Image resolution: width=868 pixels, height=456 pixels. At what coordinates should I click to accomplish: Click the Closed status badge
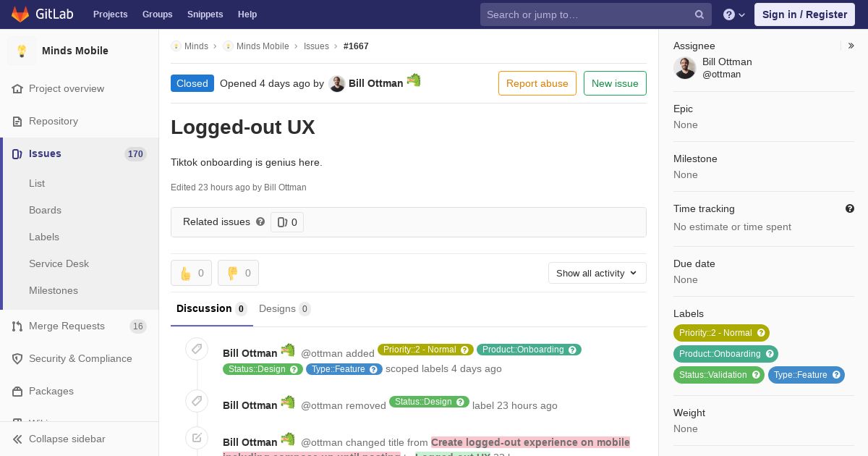pos(192,83)
